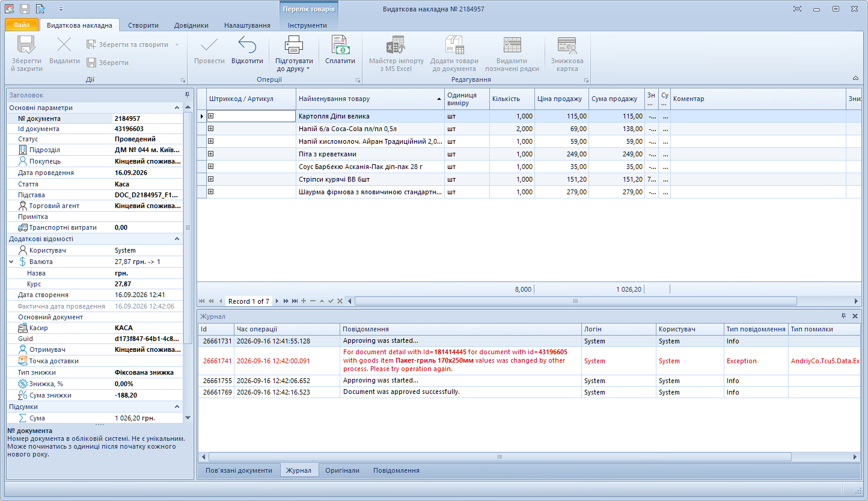This screenshot has height=501, width=868.
Task: Close the Журнал panel
Action: pyautogui.click(x=855, y=316)
